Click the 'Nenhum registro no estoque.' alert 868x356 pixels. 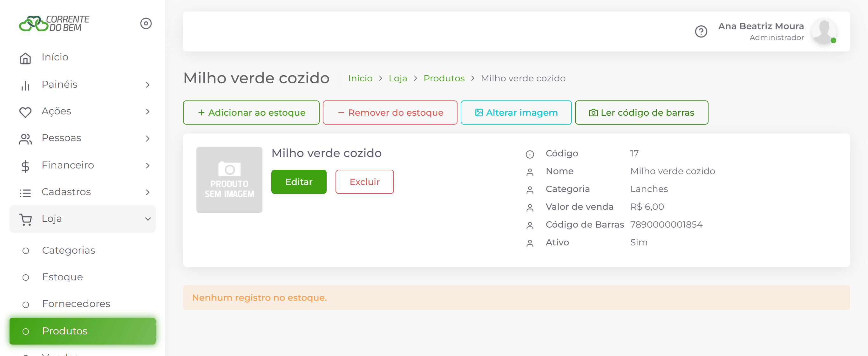(x=516, y=297)
